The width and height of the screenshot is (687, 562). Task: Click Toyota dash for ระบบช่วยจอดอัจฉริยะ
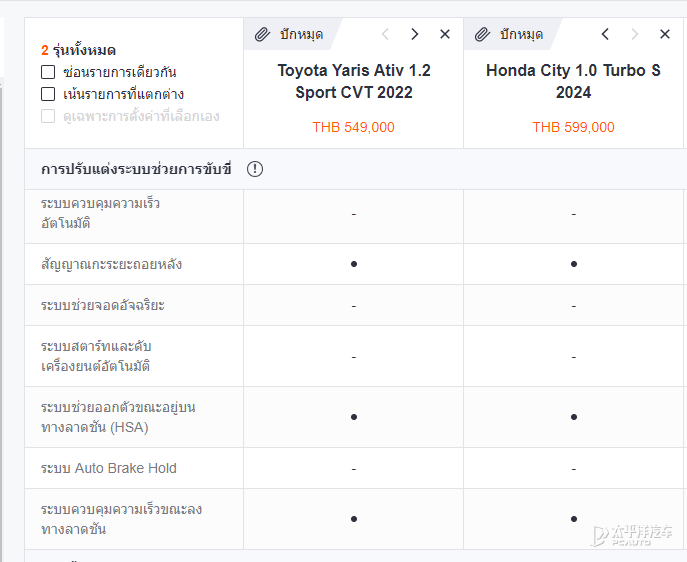pyautogui.click(x=354, y=306)
